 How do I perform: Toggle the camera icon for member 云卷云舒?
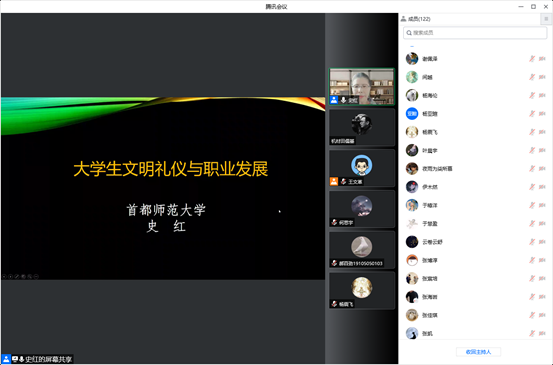[542, 242]
